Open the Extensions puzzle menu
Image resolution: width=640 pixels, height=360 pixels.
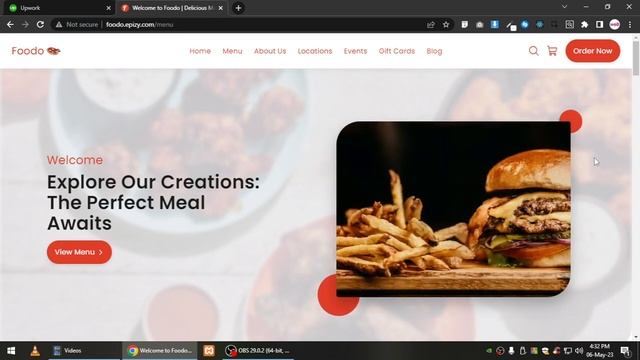pyautogui.click(x=584, y=24)
